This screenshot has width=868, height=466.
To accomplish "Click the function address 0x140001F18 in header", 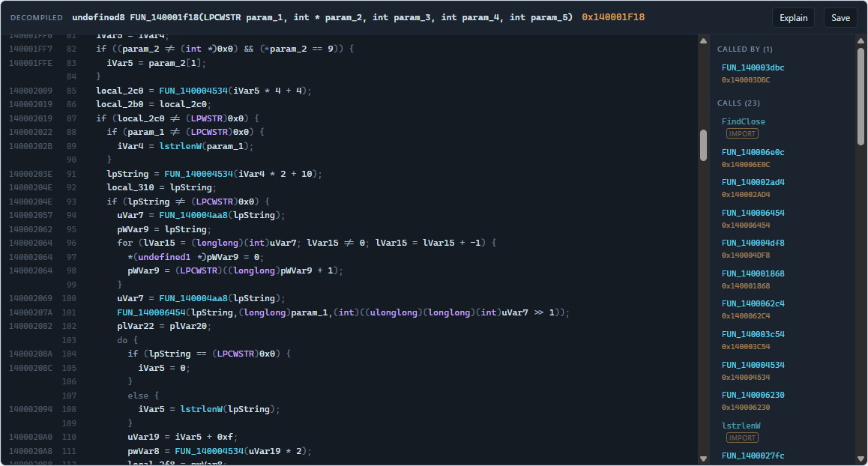I will tap(613, 17).
